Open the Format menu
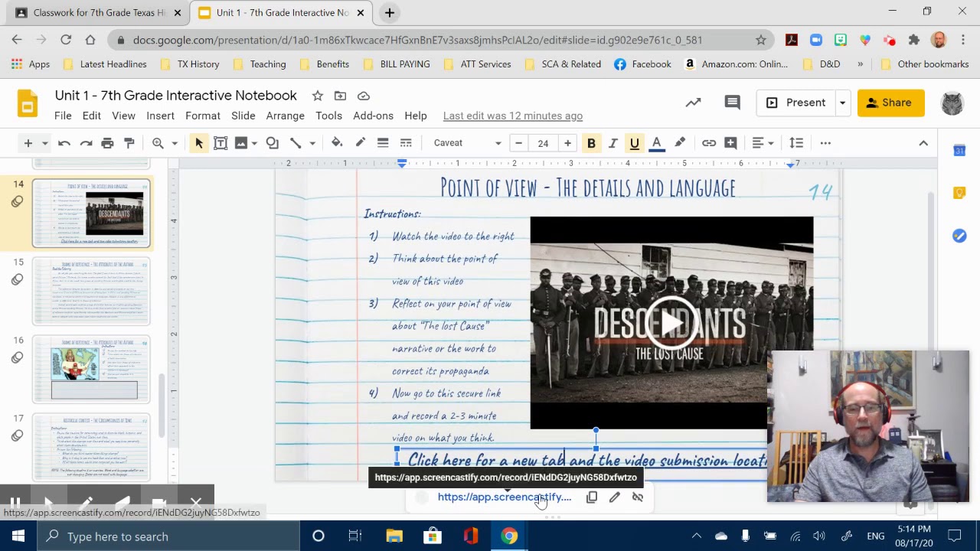The height and width of the screenshot is (551, 980). [203, 116]
